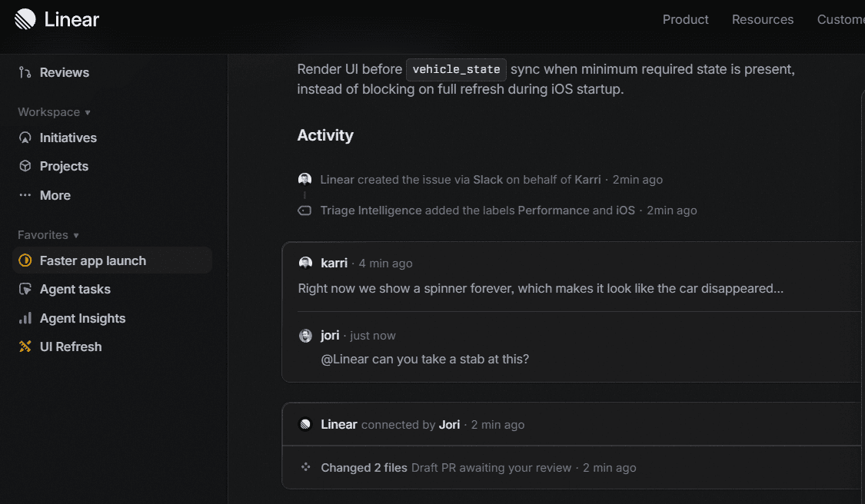The image size is (865, 504).
Task: Click the three-dots More icon
Action: 25,195
